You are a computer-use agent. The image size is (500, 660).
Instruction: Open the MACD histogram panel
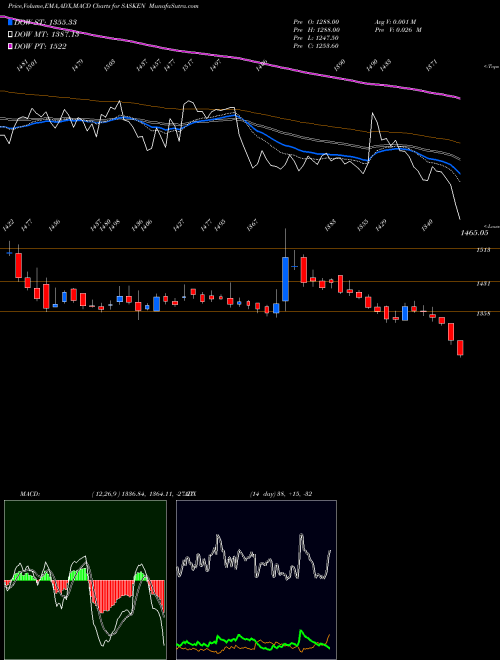coord(85,580)
